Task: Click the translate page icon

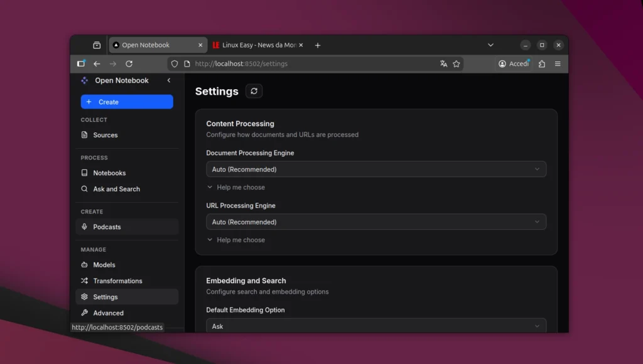Action: pos(444,63)
